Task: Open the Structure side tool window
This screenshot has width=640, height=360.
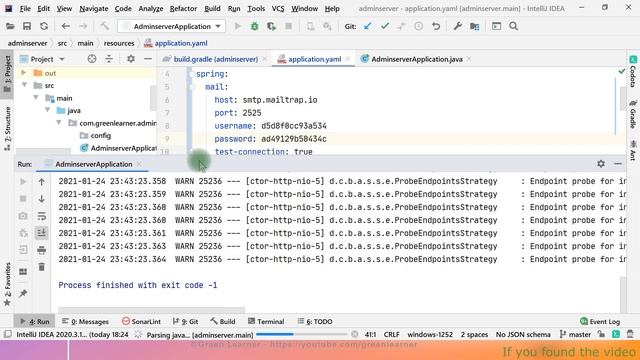Action: [7, 129]
